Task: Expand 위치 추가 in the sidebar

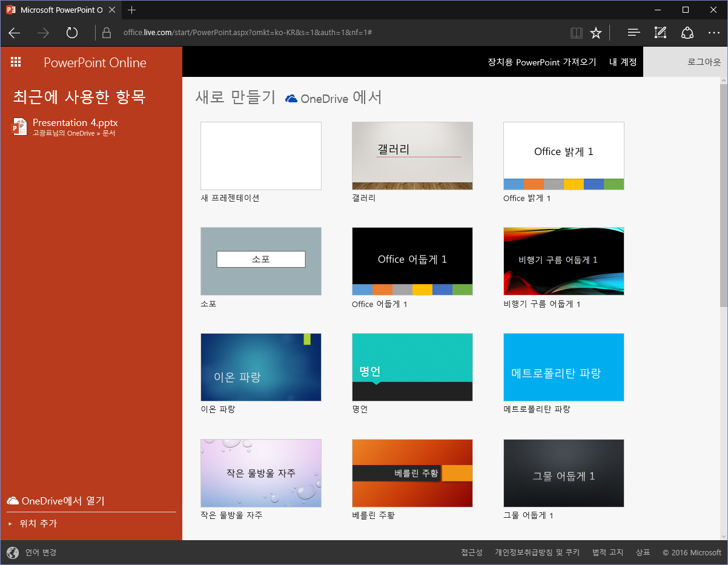Action: (x=33, y=523)
